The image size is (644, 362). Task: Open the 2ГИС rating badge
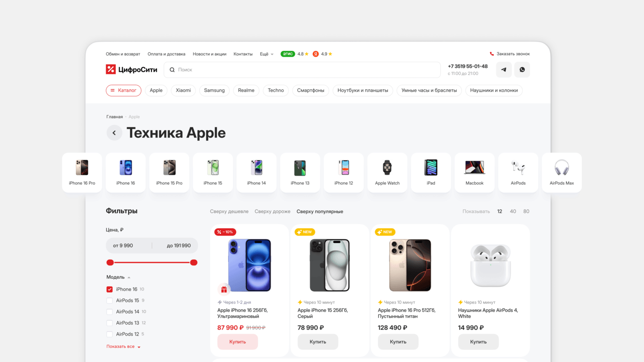(287, 54)
